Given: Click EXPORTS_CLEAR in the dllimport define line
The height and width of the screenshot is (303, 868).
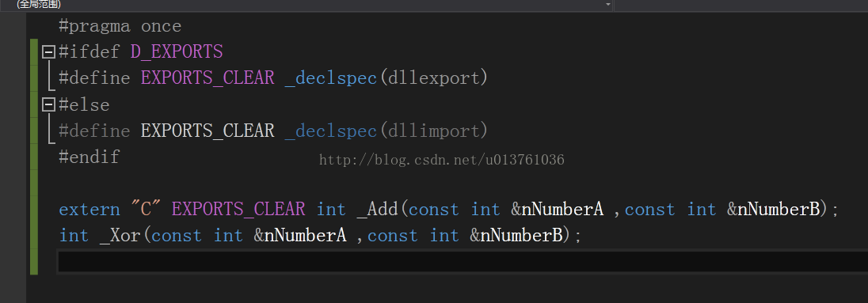Looking at the screenshot, I should click(207, 131).
